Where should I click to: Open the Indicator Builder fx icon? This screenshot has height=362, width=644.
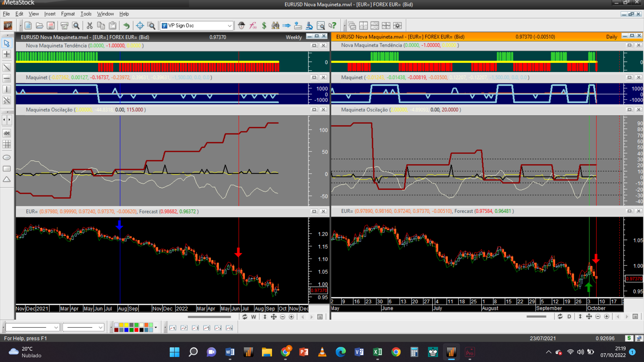coord(253,25)
